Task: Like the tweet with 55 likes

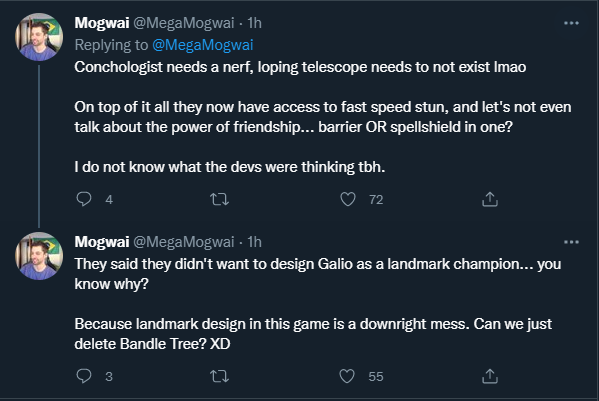Action: tap(347, 376)
